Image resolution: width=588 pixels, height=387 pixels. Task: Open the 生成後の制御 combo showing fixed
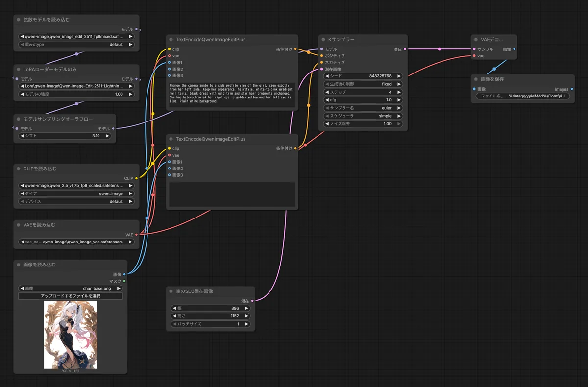363,84
